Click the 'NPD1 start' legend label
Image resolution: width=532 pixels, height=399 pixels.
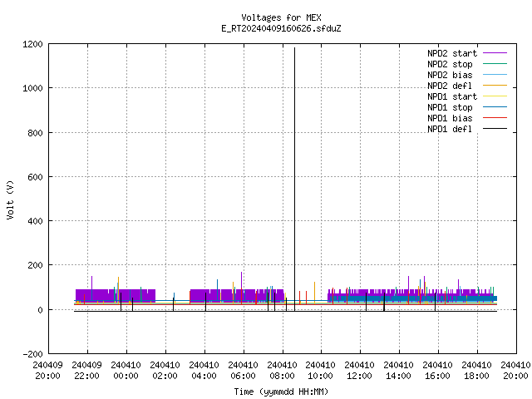[452, 96]
